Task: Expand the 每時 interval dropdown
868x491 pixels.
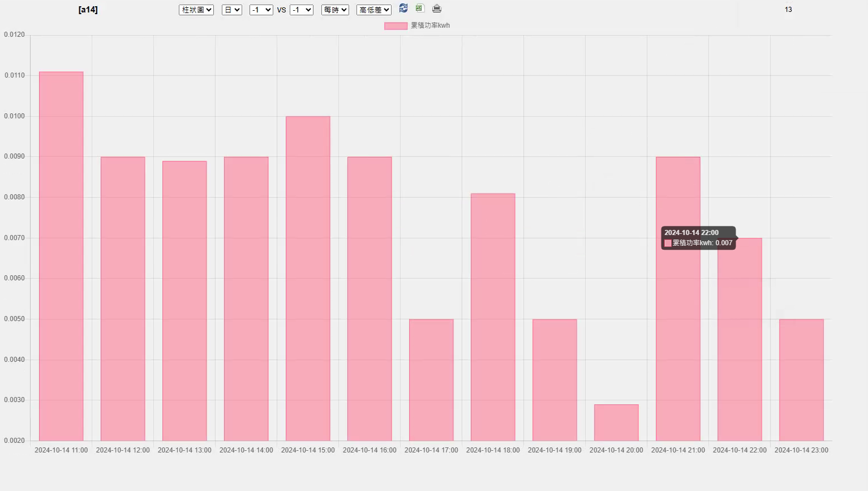Action: tap(335, 10)
